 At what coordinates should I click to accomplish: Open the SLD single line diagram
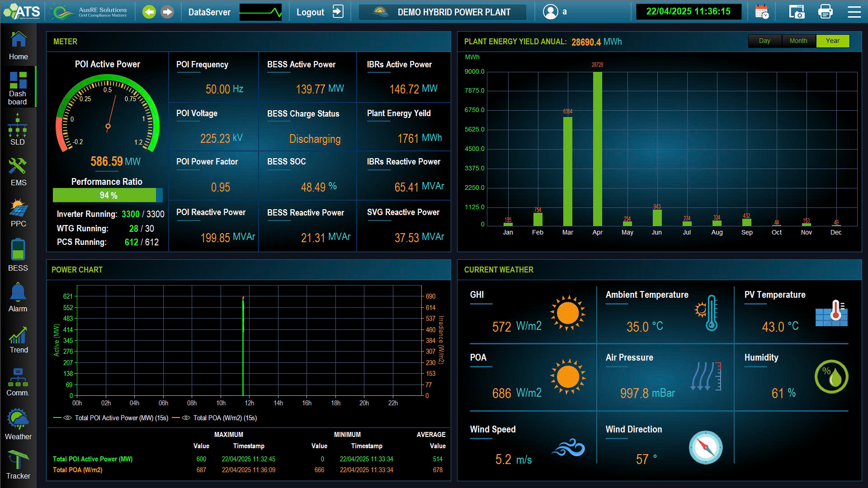coord(18,130)
